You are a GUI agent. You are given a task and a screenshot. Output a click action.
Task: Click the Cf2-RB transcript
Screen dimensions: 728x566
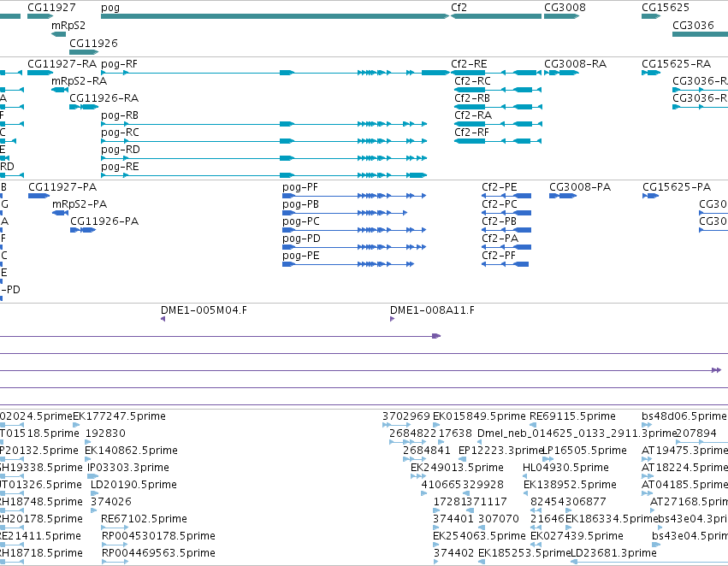[x=498, y=107]
